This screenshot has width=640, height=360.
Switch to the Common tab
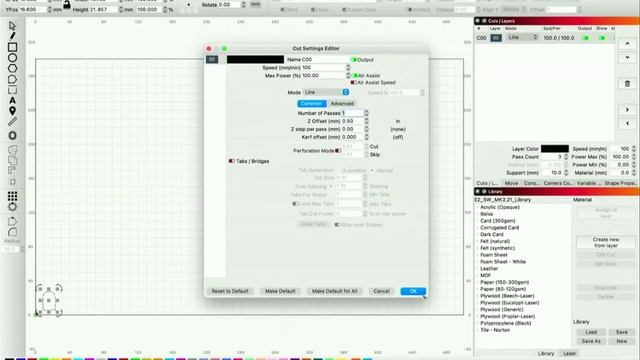tap(311, 104)
